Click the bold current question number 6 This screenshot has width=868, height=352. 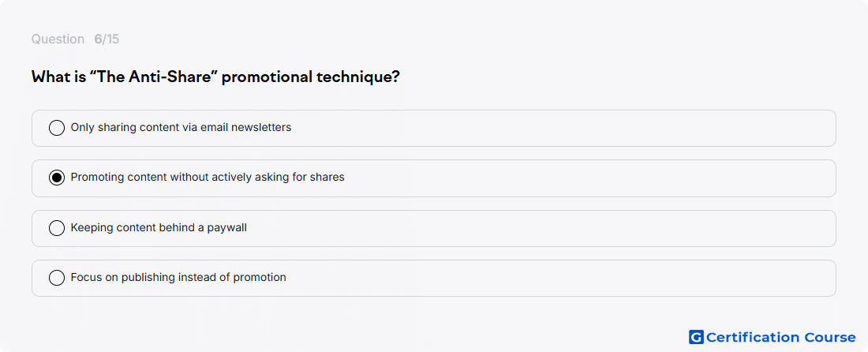coord(98,39)
